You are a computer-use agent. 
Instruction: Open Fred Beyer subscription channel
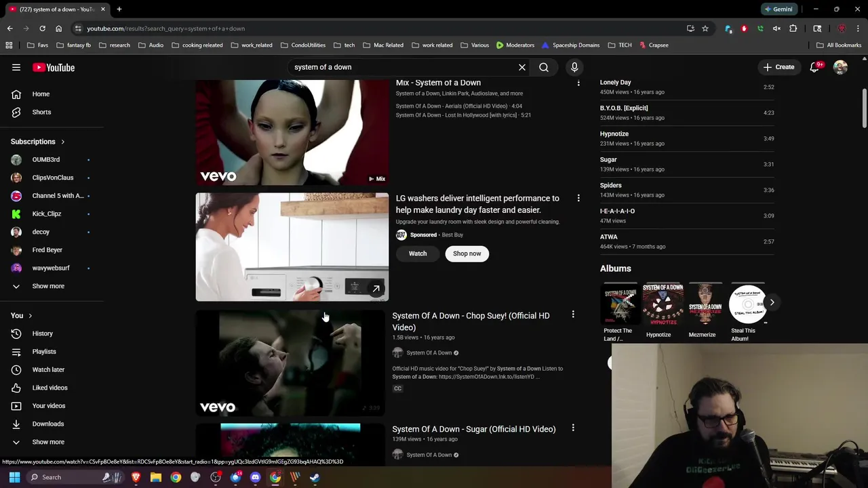coord(47,250)
